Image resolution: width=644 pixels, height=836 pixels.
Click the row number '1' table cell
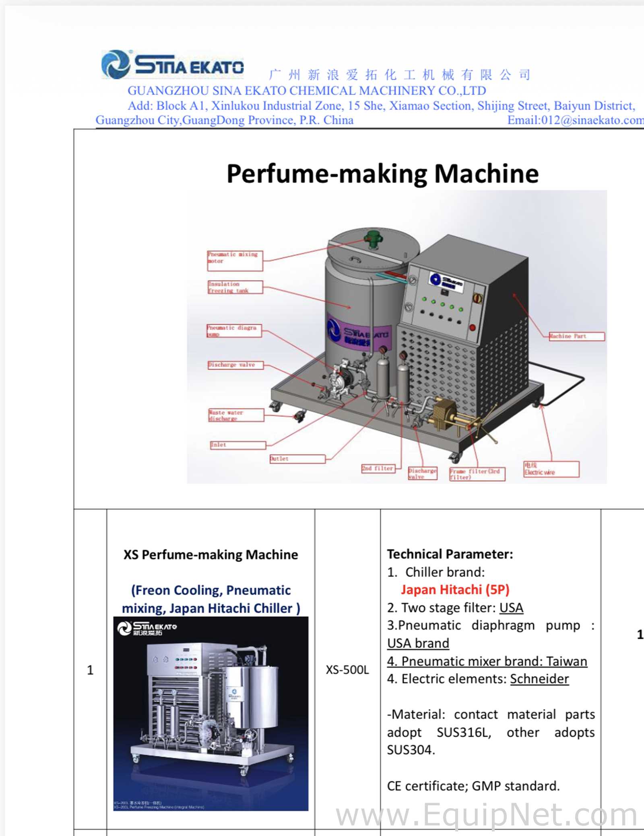90,670
